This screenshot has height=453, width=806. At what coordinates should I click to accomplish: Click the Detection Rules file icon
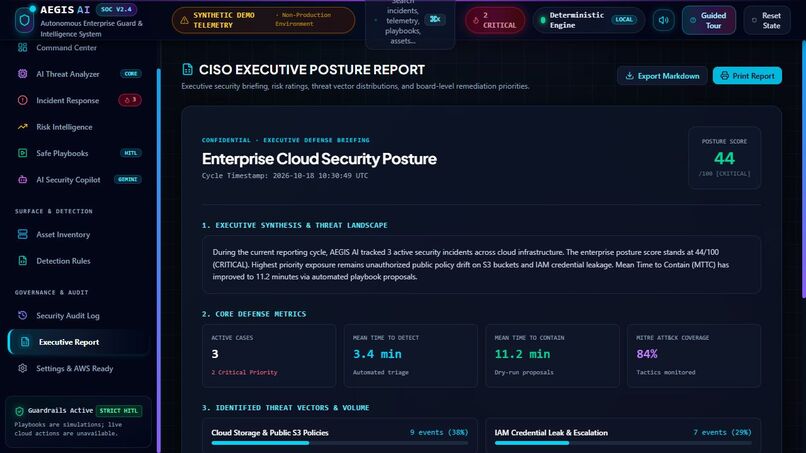23,261
